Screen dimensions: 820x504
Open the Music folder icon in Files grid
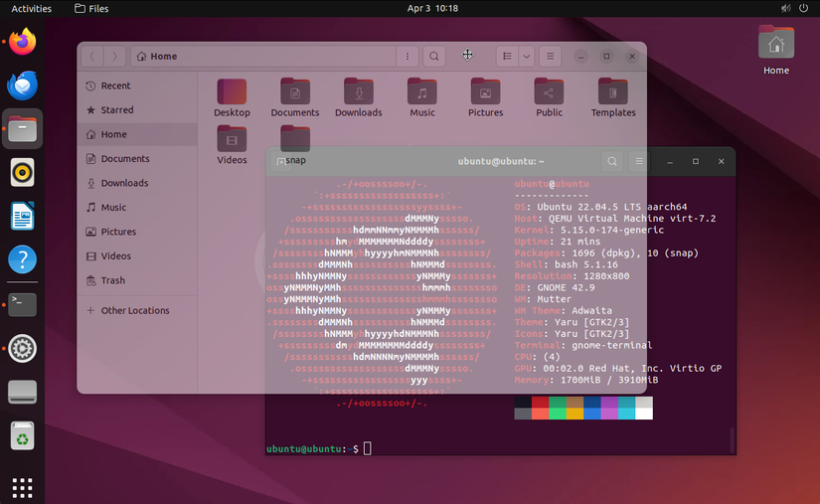[x=422, y=97]
